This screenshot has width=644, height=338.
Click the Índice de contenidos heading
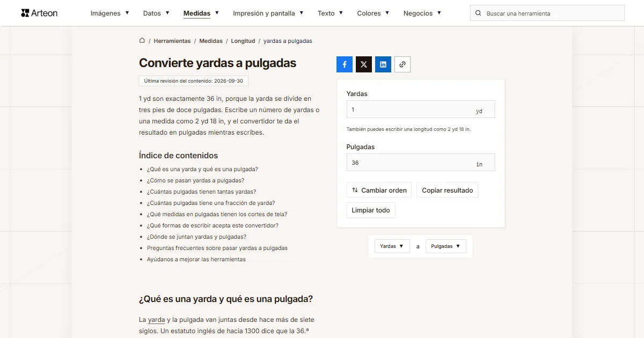[178, 156]
